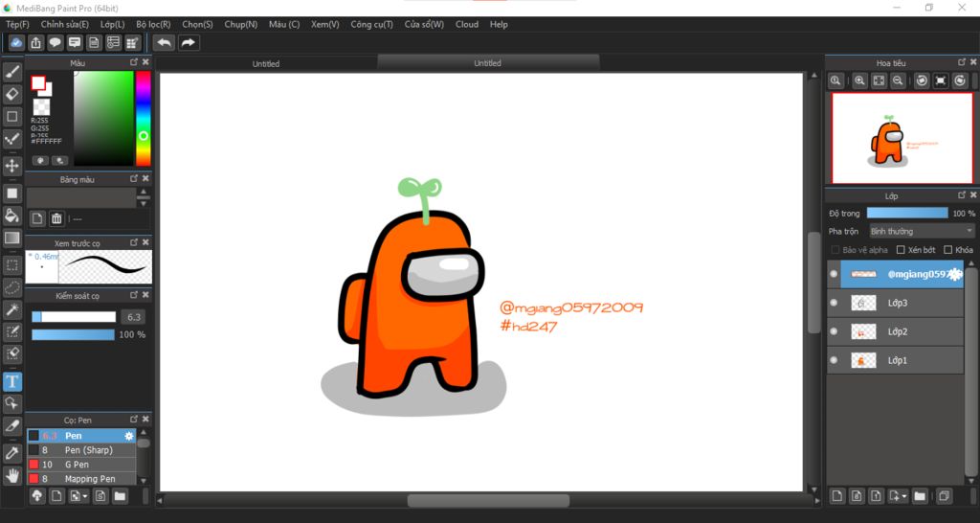Enable the Xén bớt checkbox
This screenshot has height=523, width=980.
point(901,250)
